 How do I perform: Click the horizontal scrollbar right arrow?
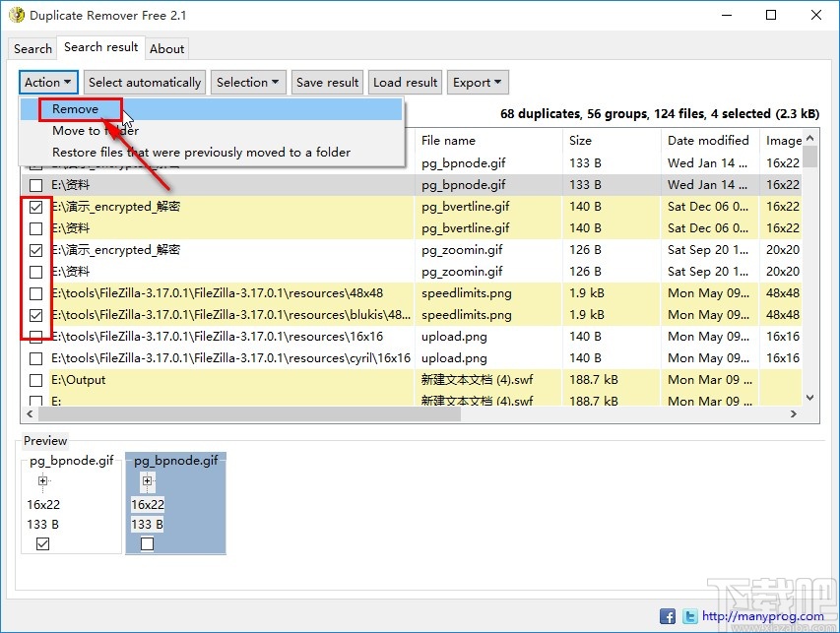point(794,414)
